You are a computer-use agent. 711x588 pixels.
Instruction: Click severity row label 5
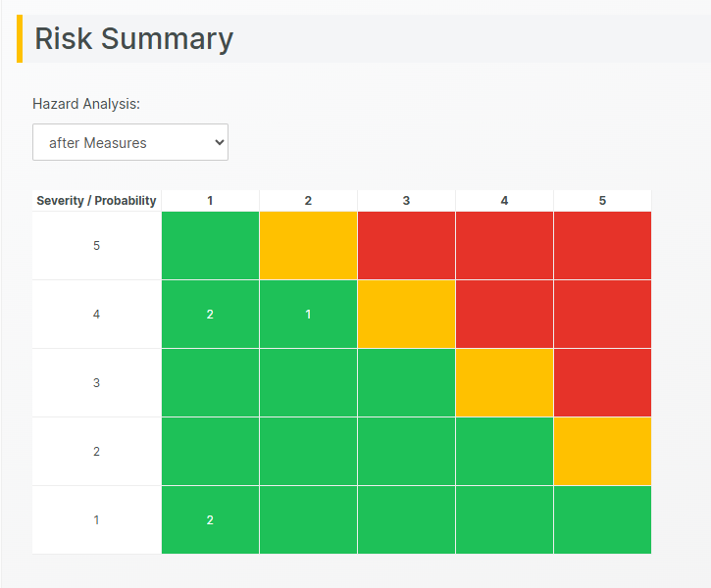[96, 246]
